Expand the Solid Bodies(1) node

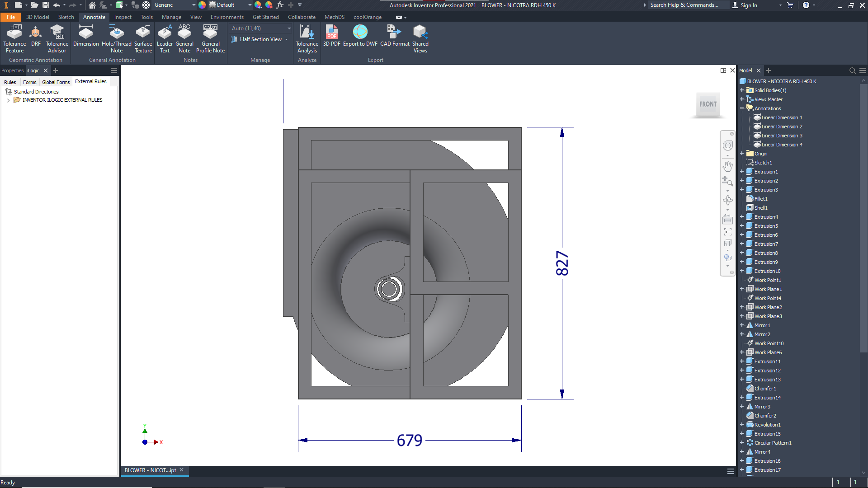(742, 90)
